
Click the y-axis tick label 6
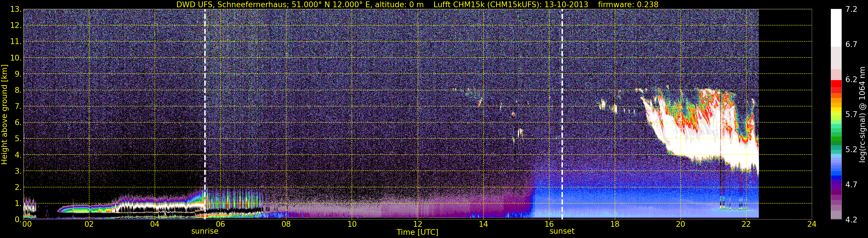[x=18, y=123]
